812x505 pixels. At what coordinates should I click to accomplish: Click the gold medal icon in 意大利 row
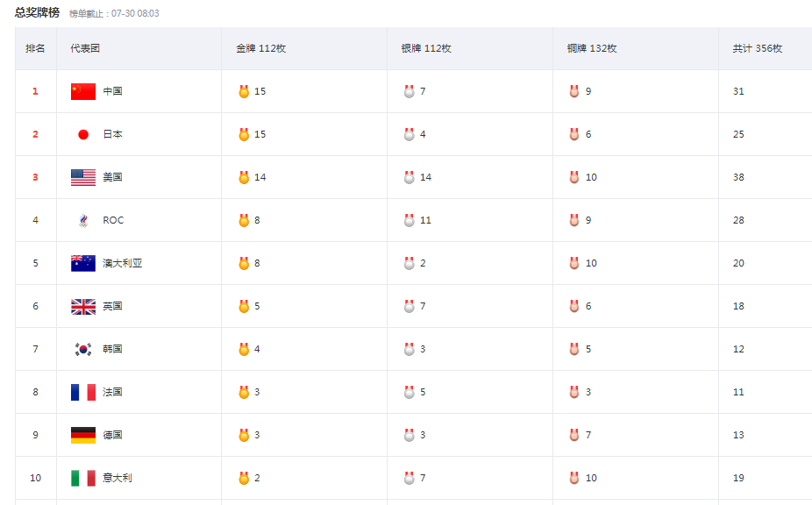(244, 479)
